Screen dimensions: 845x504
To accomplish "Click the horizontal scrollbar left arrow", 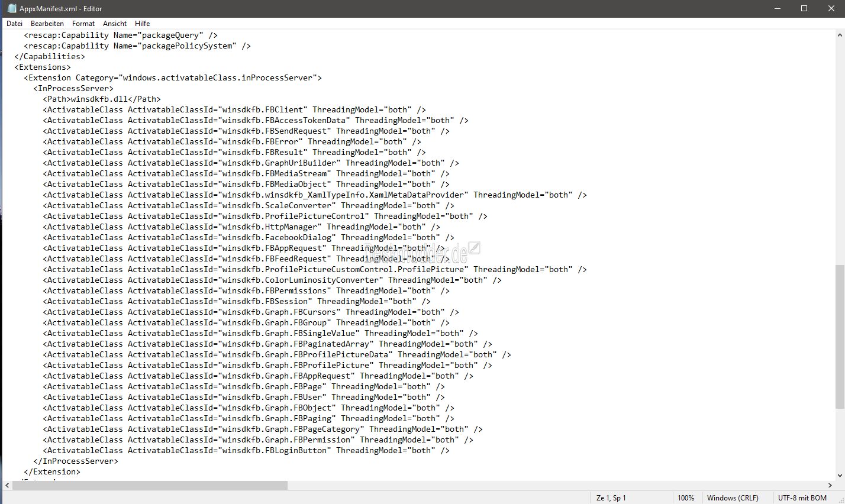I will pyautogui.click(x=7, y=485).
